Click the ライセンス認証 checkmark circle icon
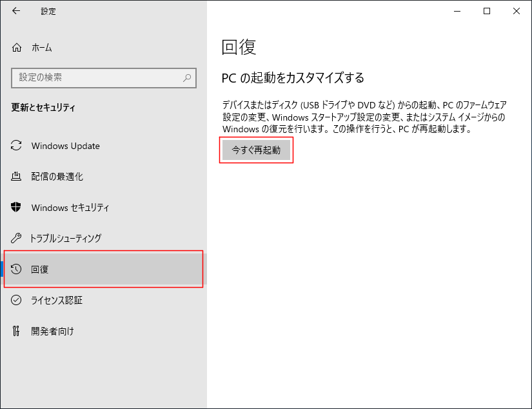Viewport: 532px width, 409px height. point(16,300)
